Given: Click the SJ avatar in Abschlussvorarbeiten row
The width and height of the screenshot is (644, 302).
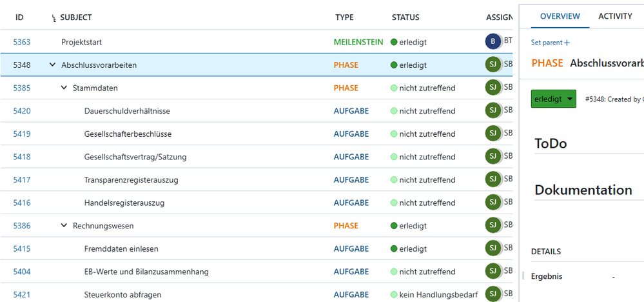Looking at the screenshot, I should click(x=493, y=65).
